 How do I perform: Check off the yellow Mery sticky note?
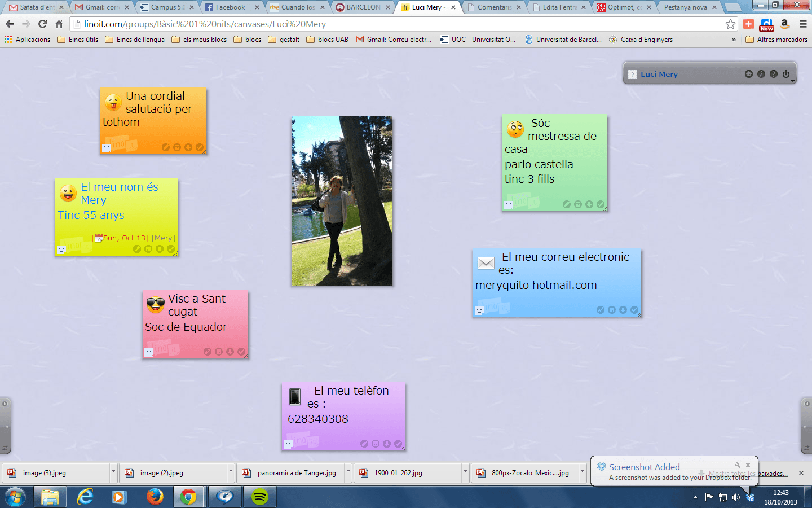click(171, 249)
